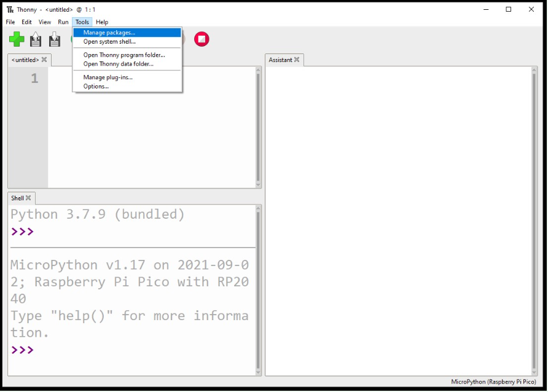This screenshot has width=548, height=392.
Task: Stop the backend with the red stop icon
Action: click(x=202, y=39)
